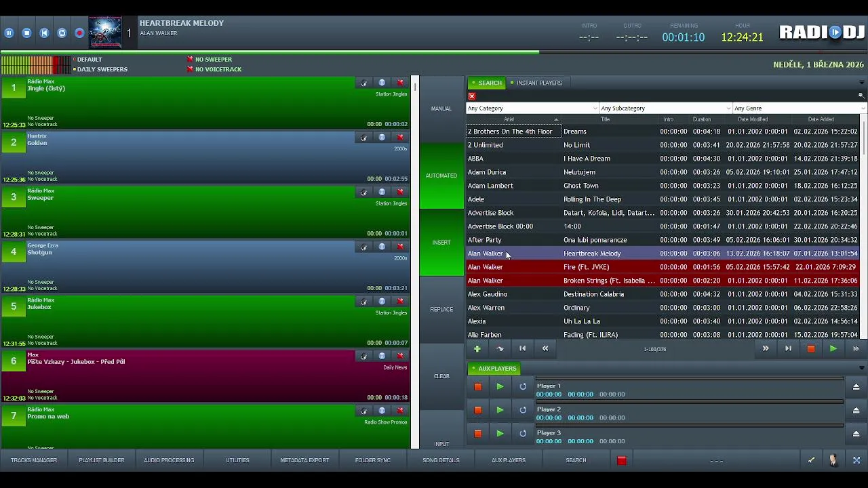Go to first page of search results
This screenshot has height=488, width=868.
pos(522,348)
